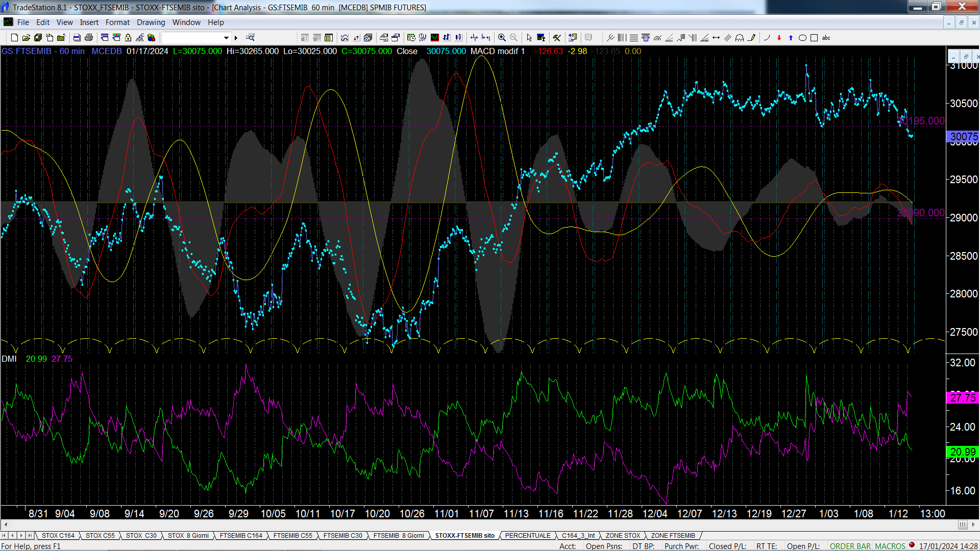980x551 pixels.
Task: Switch to the ZONE FTSEMIB tab
Action: point(673,536)
